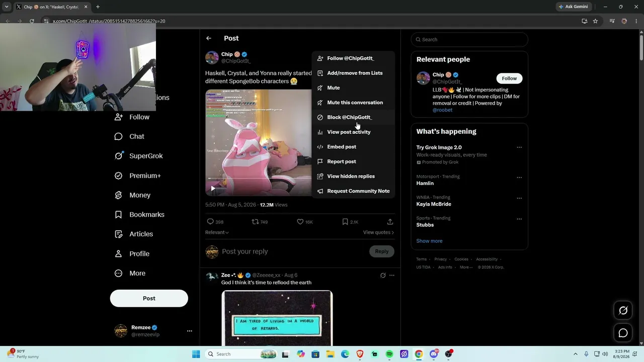Open the browser tab search dropdown

[x=7, y=7]
